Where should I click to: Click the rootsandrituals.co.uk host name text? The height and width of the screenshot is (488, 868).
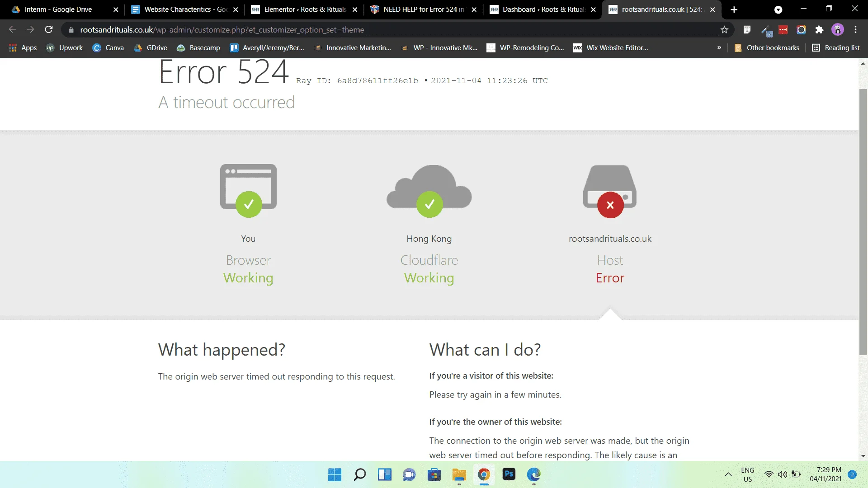[610, 239]
